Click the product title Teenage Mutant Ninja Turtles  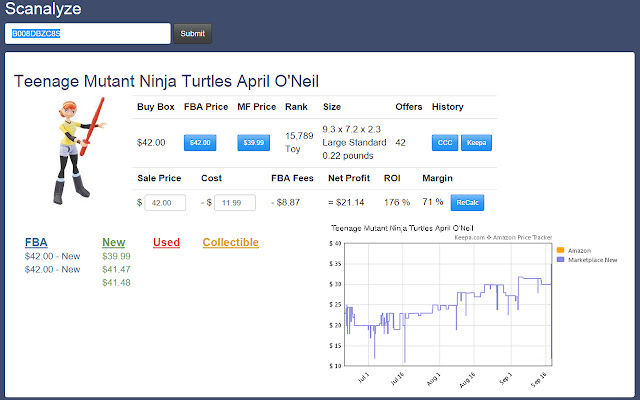(166, 81)
